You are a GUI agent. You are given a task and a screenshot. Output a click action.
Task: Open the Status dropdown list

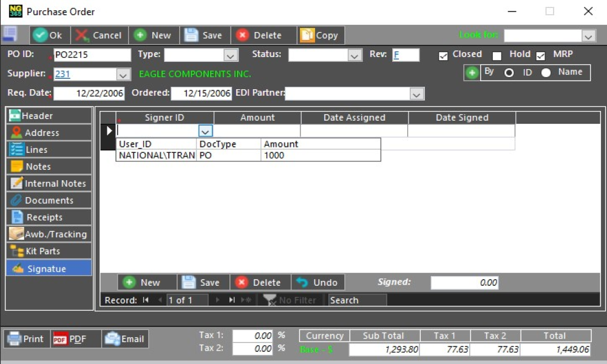355,56
